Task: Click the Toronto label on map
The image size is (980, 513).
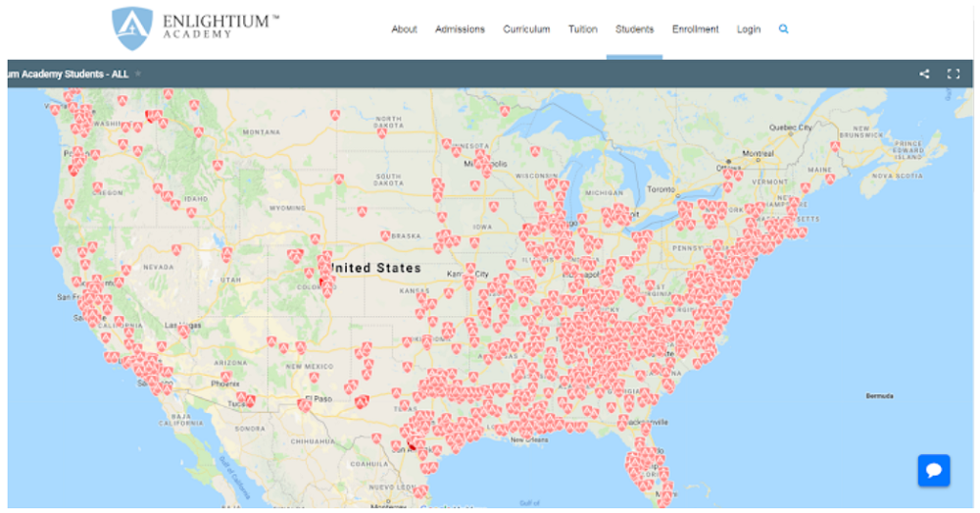Action: (661, 189)
